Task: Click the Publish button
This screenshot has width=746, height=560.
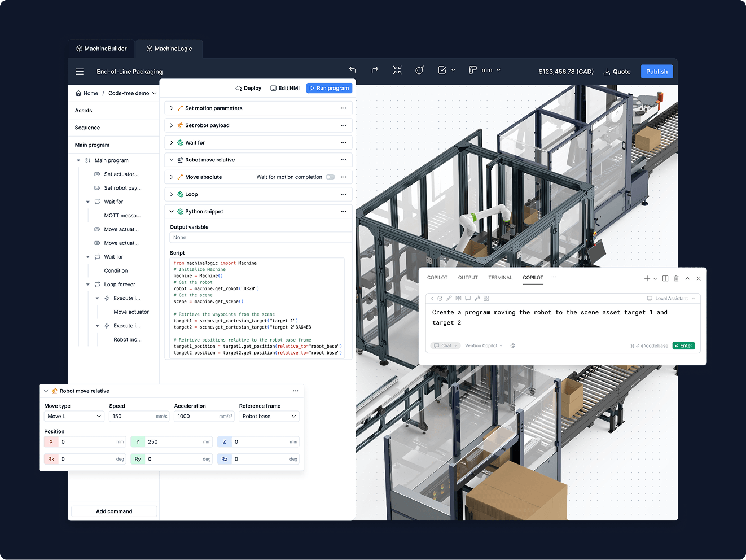Action: (657, 72)
